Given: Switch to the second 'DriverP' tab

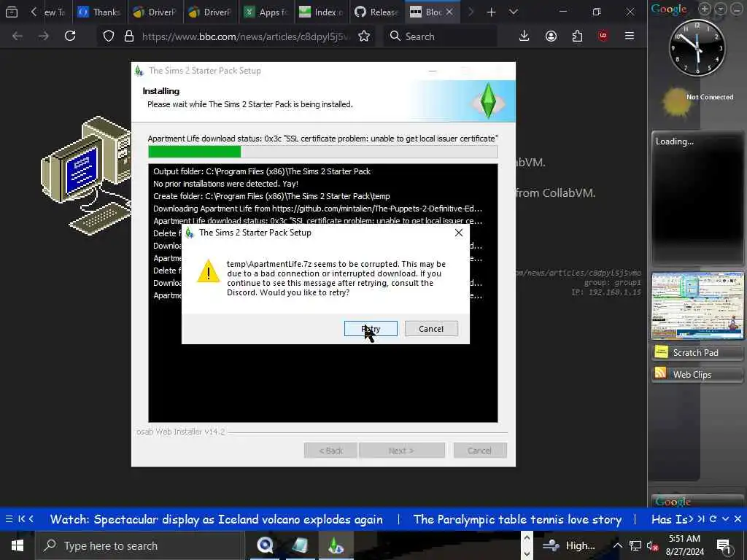Looking at the screenshot, I should [x=211, y=12].
